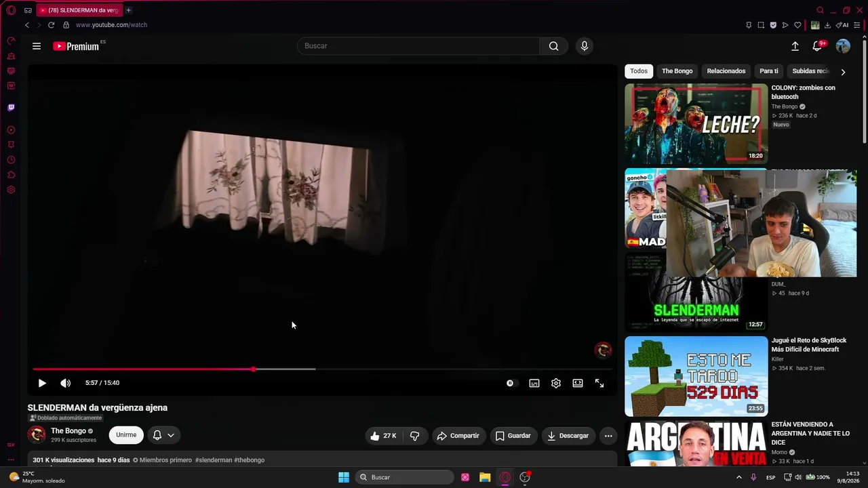Start voice search with the microphone
Image resolution: width=868 pixels, height=488 pixels.
click(x=585, y=46)
